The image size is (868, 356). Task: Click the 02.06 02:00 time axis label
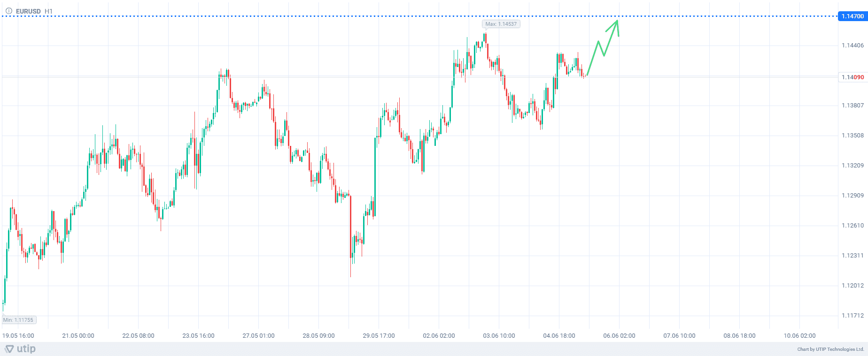click(x=439, y=336)
